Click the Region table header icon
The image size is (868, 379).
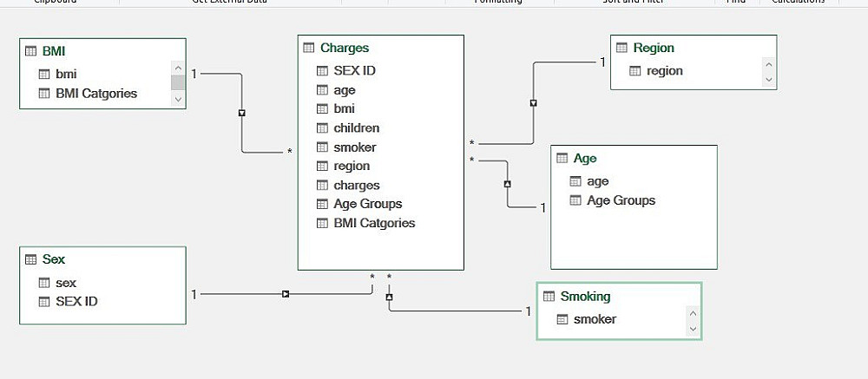pos(622,48)
